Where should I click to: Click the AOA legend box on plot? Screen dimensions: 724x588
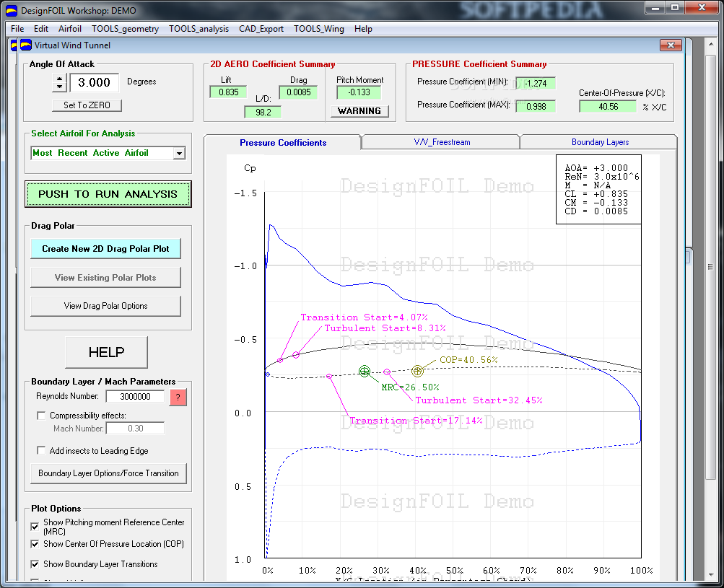tap(599, 190)
